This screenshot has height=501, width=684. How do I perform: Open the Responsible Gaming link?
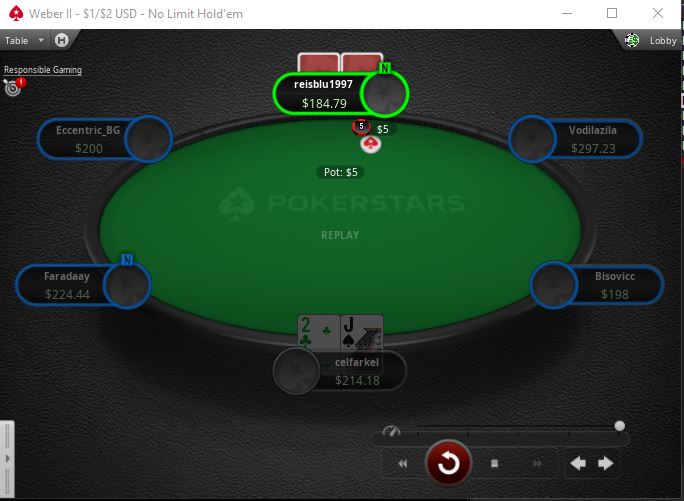[43, 70]
